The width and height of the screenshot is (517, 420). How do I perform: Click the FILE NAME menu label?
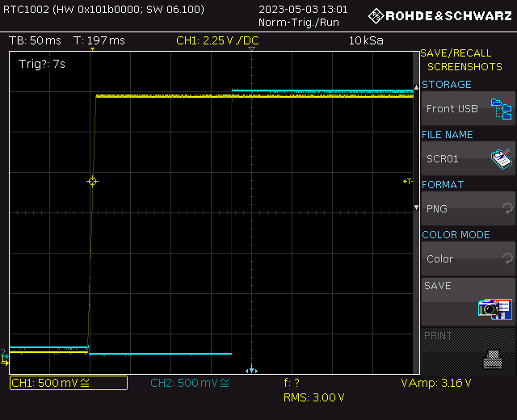click(x=447, y=135)
